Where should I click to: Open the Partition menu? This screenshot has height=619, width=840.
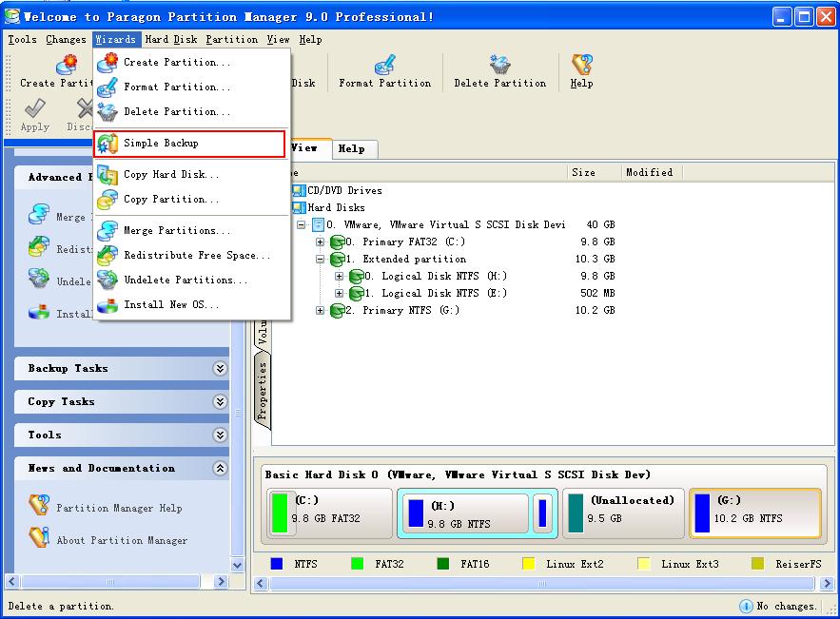point(232,40)
